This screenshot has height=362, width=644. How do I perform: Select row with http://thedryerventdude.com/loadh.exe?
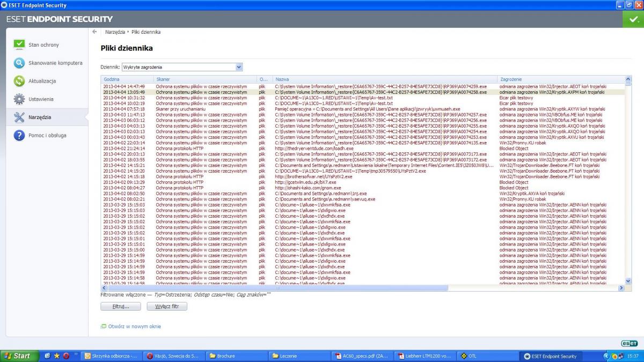[363, 148]
